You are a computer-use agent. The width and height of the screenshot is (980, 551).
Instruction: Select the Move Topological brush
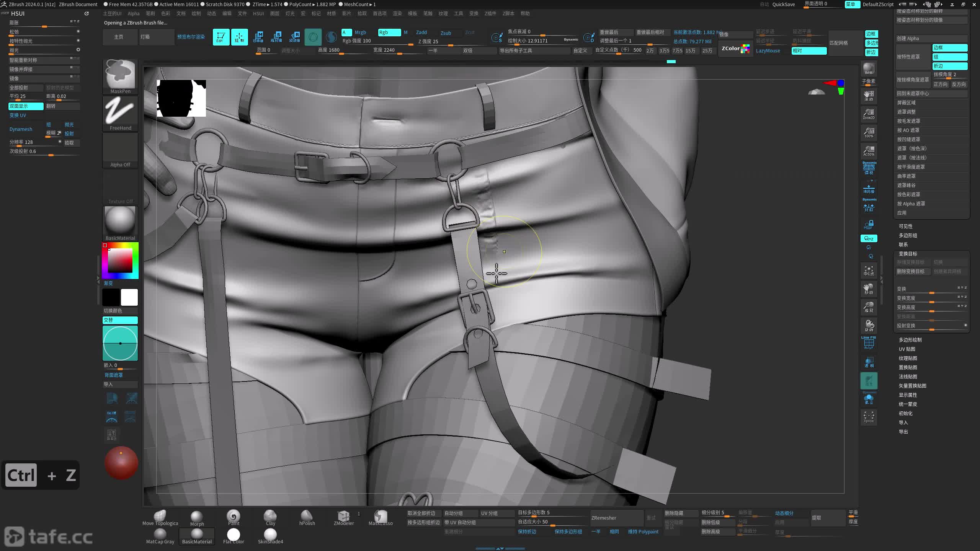tap(160, 518)
